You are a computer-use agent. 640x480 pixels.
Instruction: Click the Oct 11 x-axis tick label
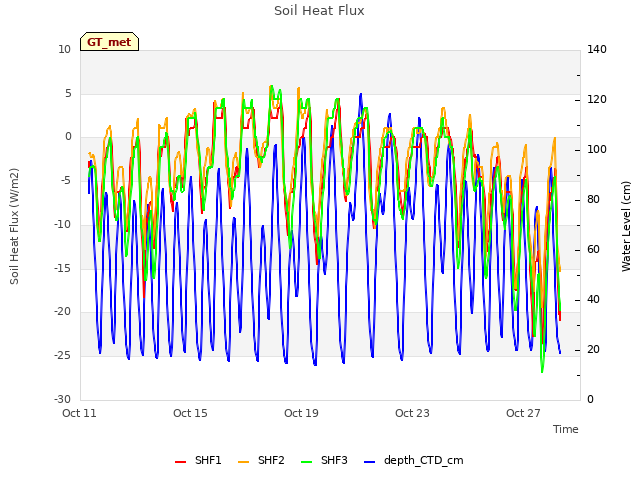click(79, 413)
